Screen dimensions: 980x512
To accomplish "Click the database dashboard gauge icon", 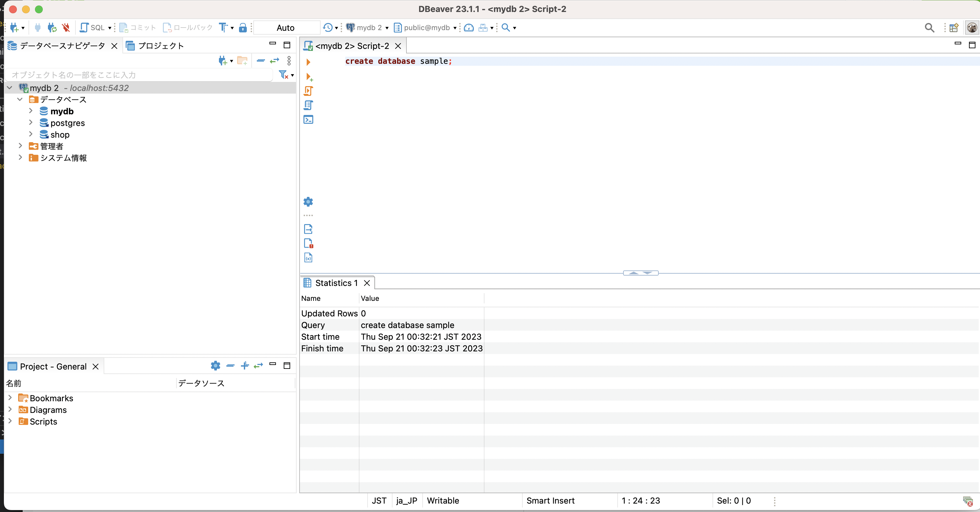I will (469, 28).
